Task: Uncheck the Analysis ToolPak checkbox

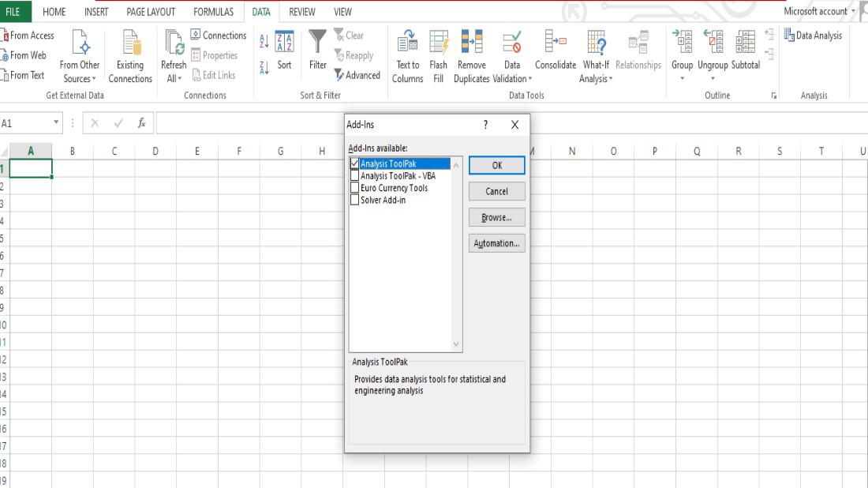Action: click(355, 163)
